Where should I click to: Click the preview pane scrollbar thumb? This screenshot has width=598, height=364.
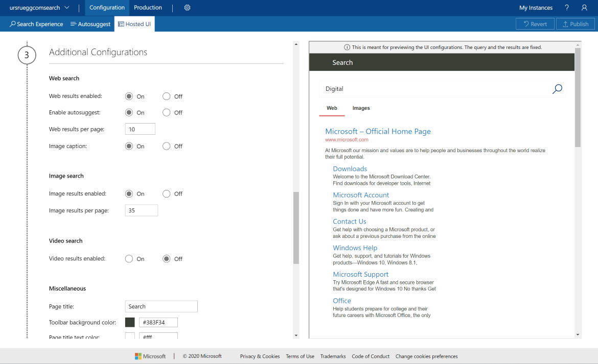click(578, 98)
